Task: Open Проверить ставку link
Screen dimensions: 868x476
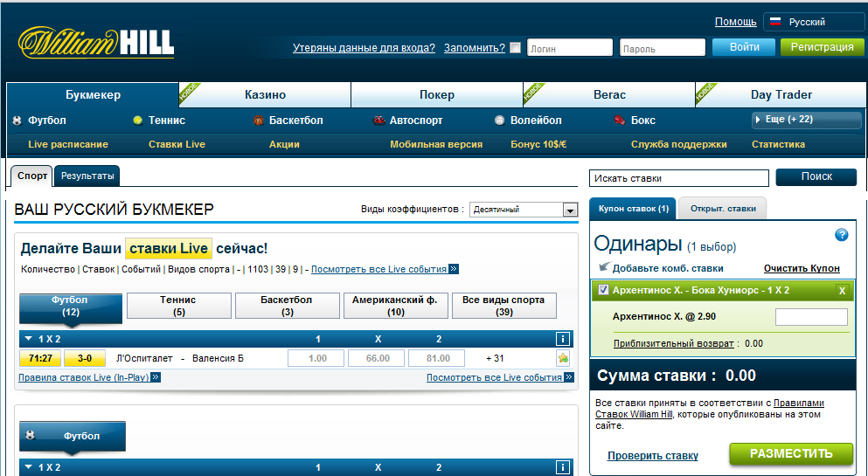Action: click(x=653, y=456)
